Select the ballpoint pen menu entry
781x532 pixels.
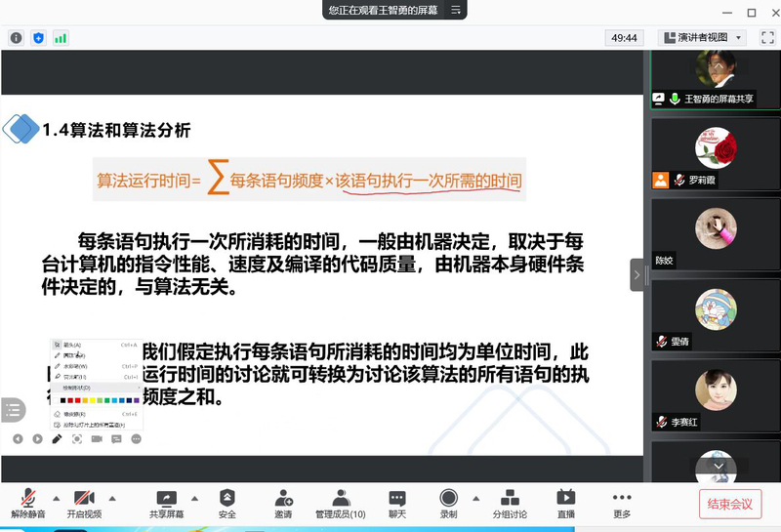tap(97, 355)
